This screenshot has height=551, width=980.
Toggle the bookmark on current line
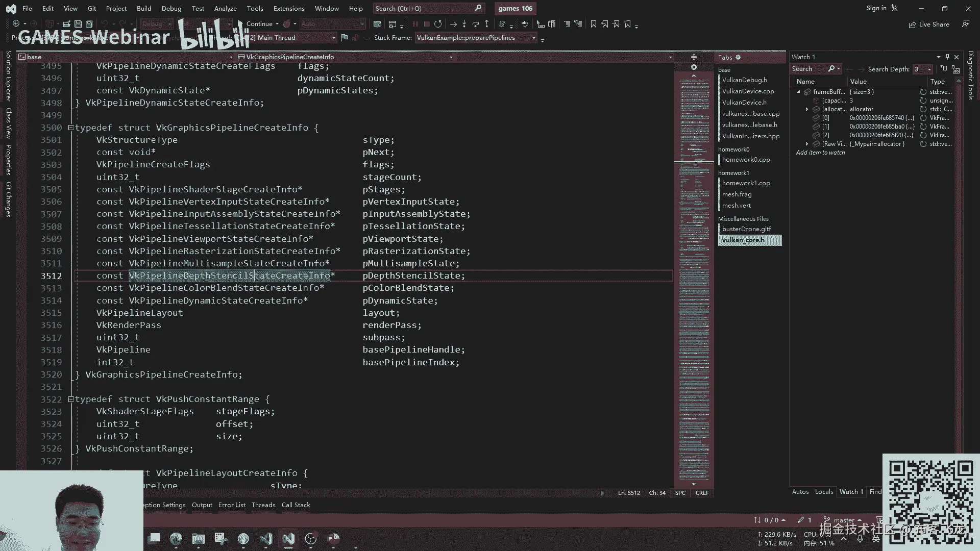(x=593, y=24)
